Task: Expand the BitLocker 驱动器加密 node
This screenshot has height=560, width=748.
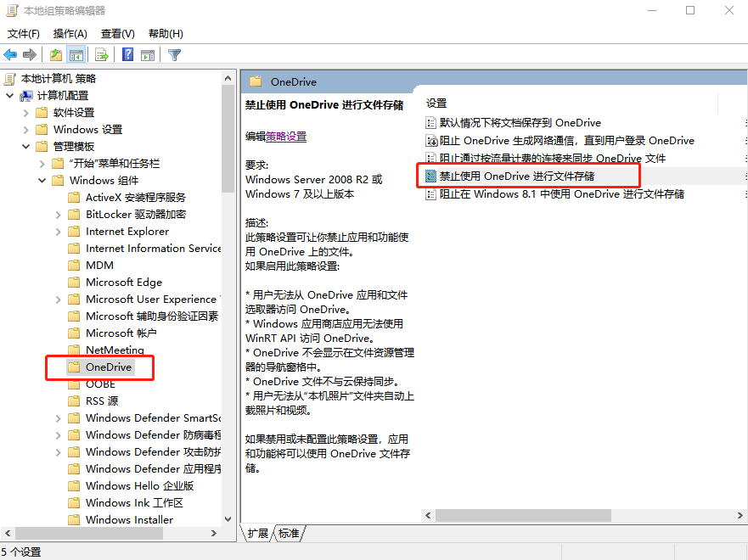Action: point(58,214)
